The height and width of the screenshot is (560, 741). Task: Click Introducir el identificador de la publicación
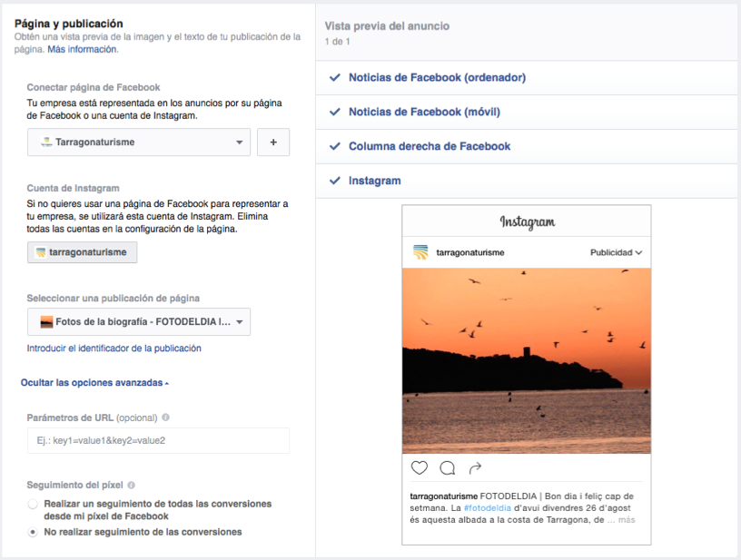coord(114,349)
